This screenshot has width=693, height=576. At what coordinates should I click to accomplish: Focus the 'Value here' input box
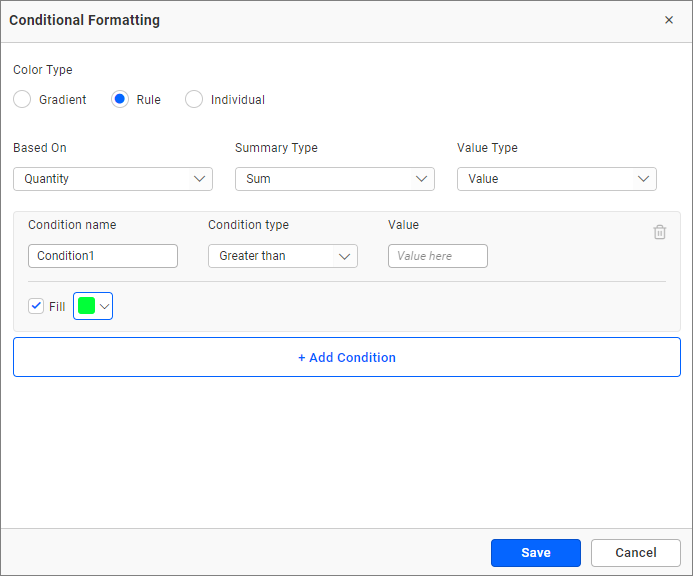tap(438, 256)
